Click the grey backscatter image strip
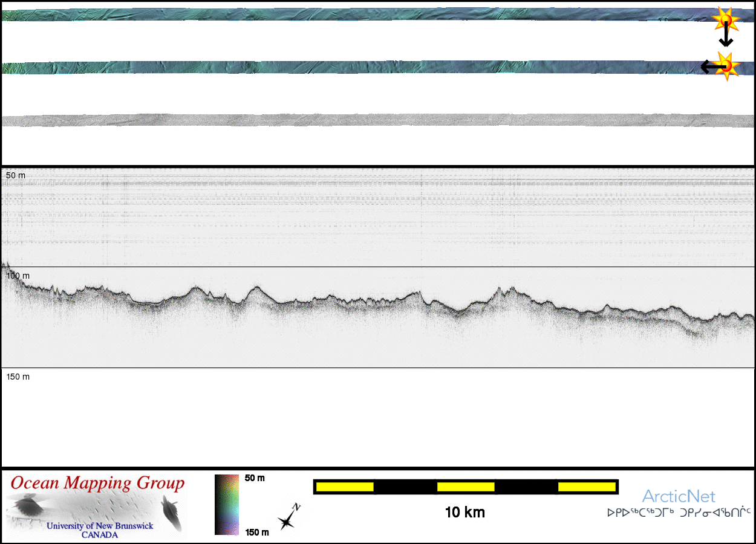Viewport: 756px width, 544px height. (378, 120)
